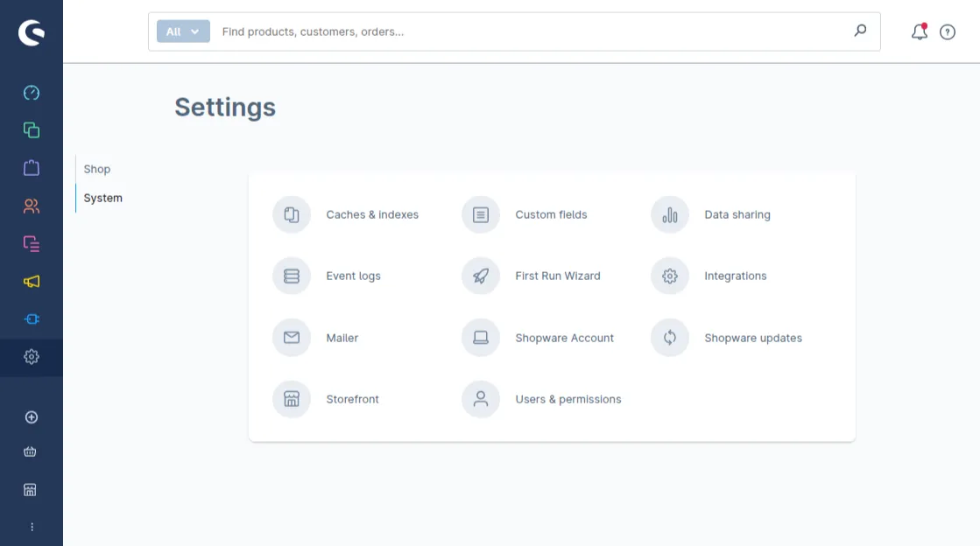Open Event logs settings link

[353, 276]
